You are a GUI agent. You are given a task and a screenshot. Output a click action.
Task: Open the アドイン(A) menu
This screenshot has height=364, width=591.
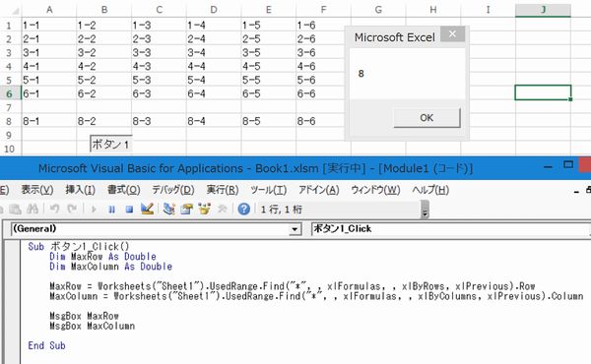click(x=319, y=190)
